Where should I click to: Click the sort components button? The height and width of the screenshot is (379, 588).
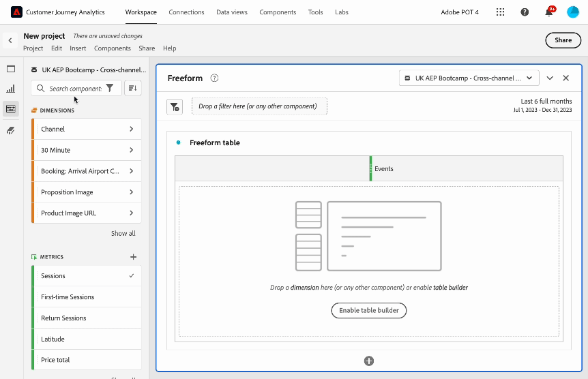point(133,88)
